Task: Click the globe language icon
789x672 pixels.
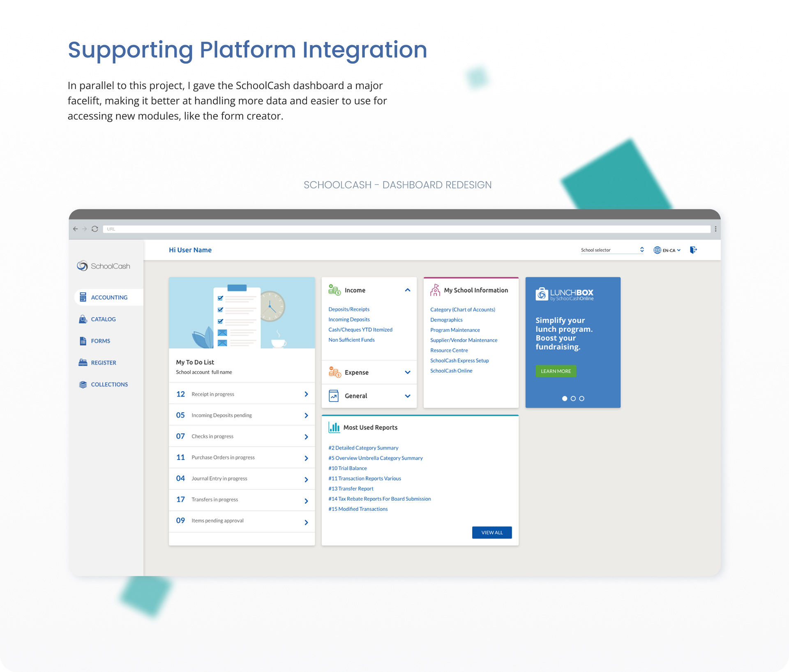Action: [x=657, y=250]
